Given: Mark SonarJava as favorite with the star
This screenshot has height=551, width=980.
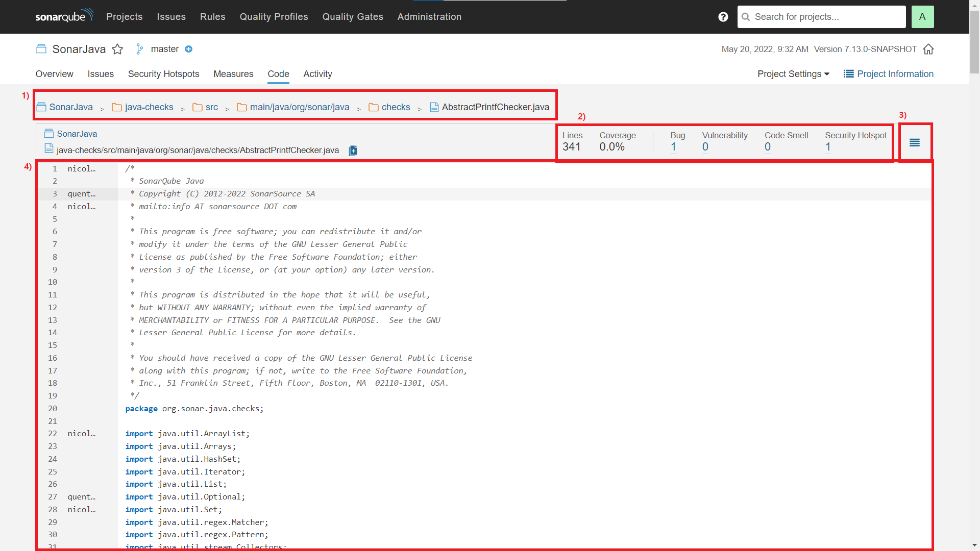Looking at the screenshot, I should [117, 49].
